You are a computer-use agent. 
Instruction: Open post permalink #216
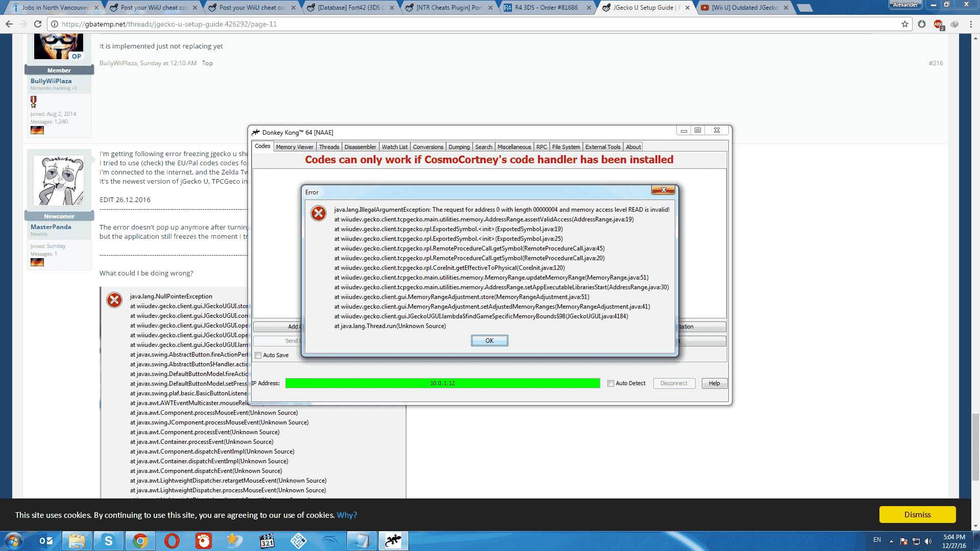pos(936,63)
